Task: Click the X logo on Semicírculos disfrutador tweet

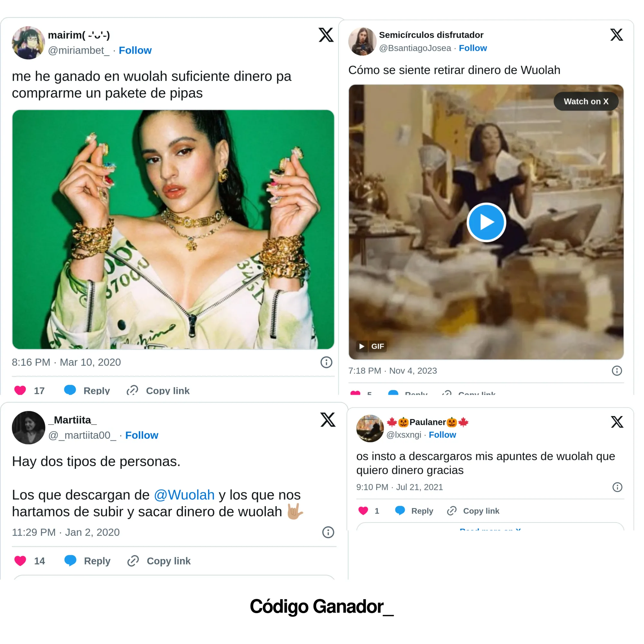Action: 616,34
